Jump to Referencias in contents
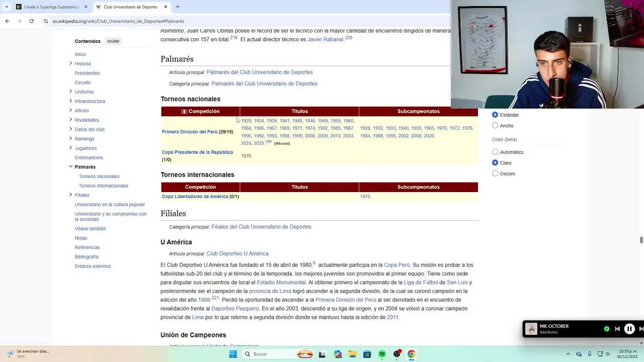 click(87, 247)
